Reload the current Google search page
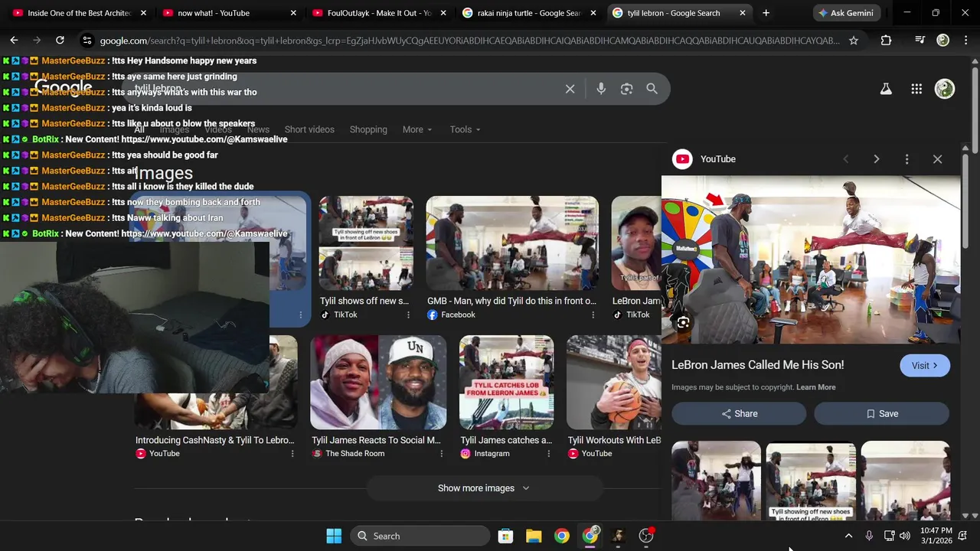The height and width of the screenshot is (551, 980). pyautogui.click(x=60, y=40)
